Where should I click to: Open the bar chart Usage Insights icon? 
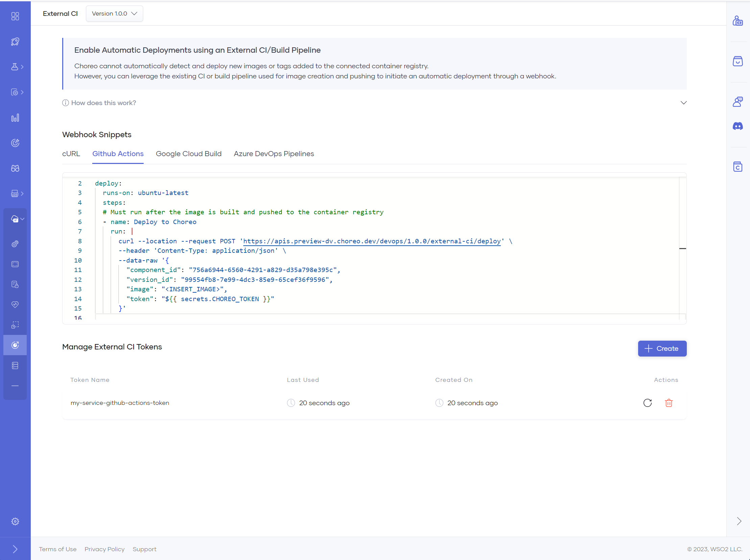(15, 118)
